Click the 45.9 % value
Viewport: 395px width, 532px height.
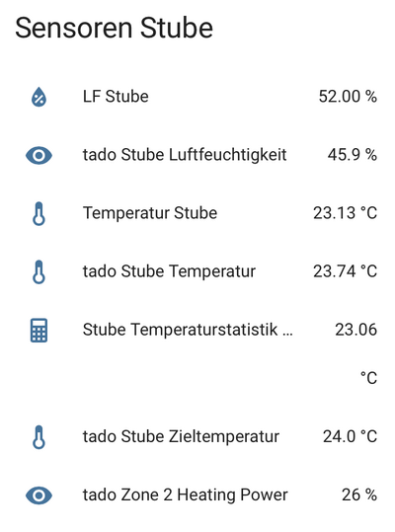pyautogui.click(x=353, y=155)
